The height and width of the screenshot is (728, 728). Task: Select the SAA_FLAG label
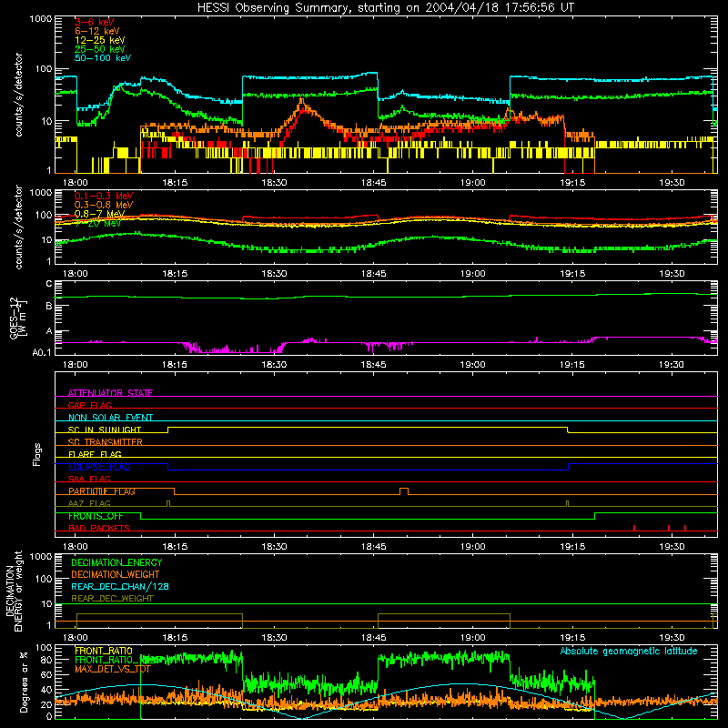pyautogui.click(x=89, y=479)
